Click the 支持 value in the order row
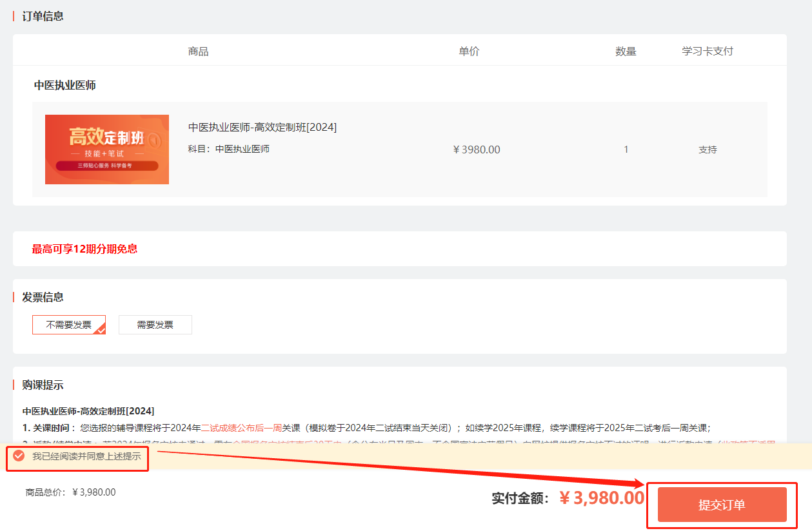Viewport: 812px width, 531px height. 708,150
